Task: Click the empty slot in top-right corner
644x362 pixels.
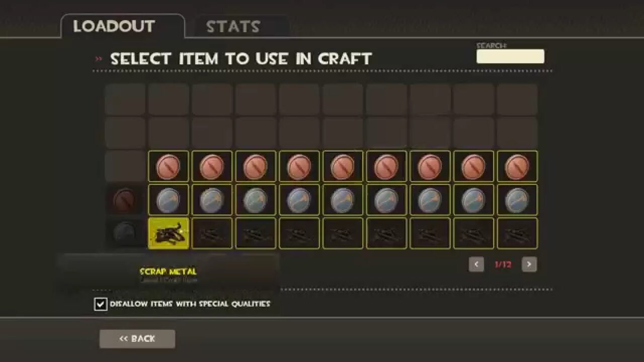Action: [x=517, y=100]
